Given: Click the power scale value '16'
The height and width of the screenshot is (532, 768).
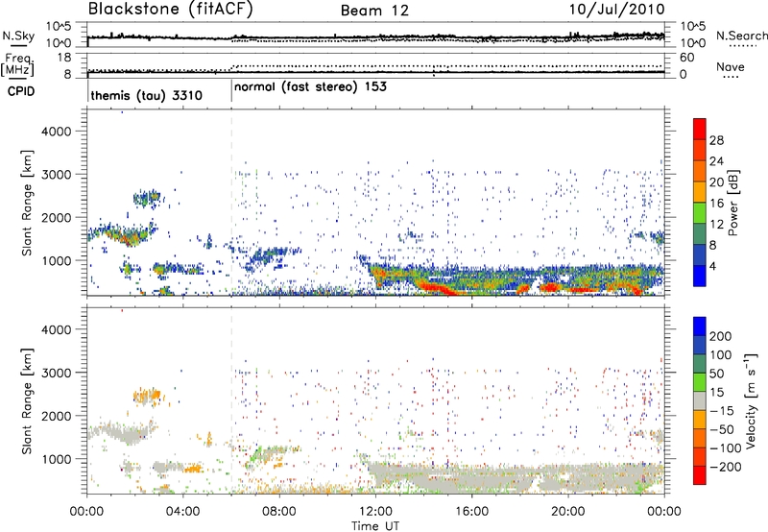Looking at the screenshot, I should 716,204.
